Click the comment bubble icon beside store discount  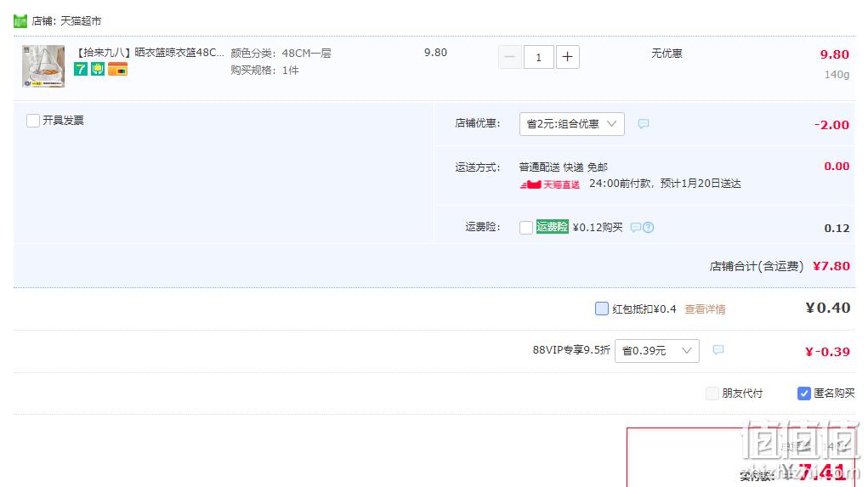[x=644, y=123]
